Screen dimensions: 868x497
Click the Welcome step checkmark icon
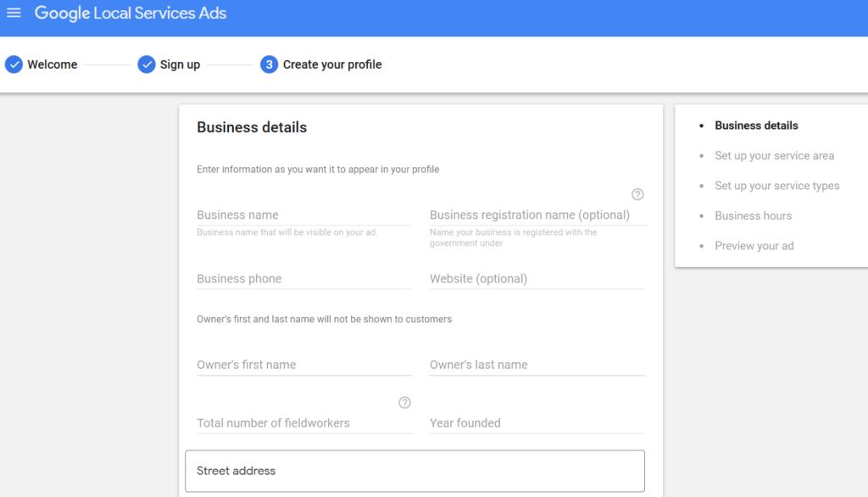(14, 64)
